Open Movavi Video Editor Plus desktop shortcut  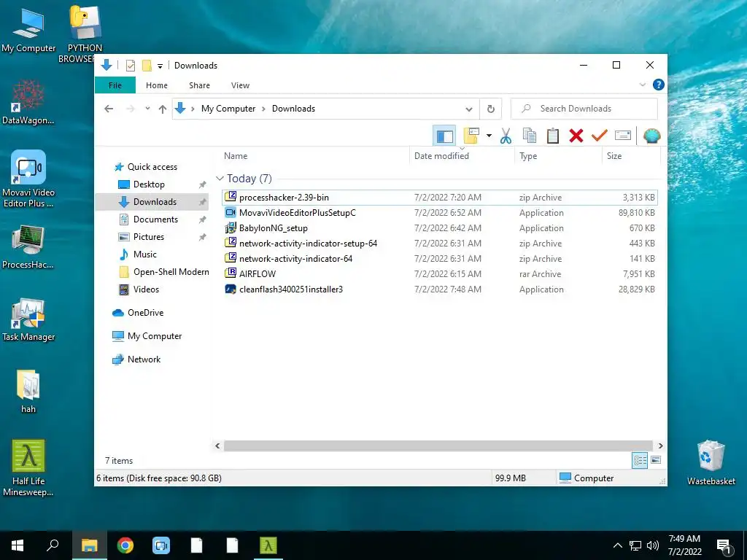point(28,179)
